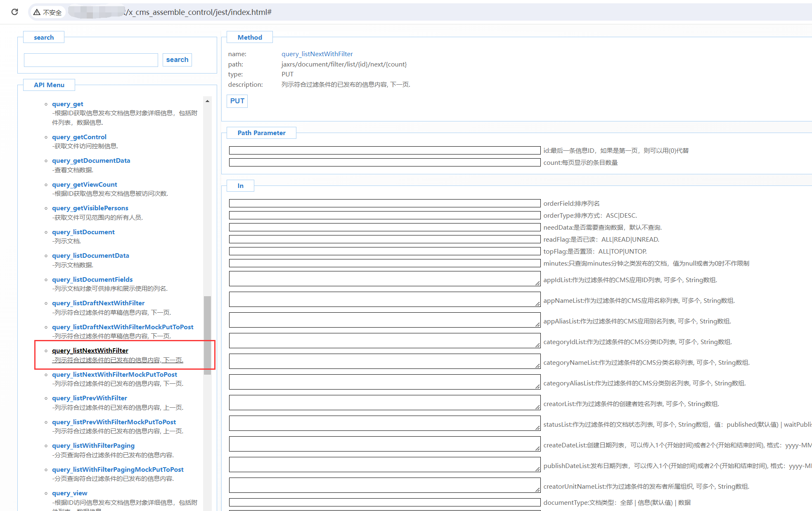Click the search button
This screenshot has width=812, height=511.
coord(177,59)
